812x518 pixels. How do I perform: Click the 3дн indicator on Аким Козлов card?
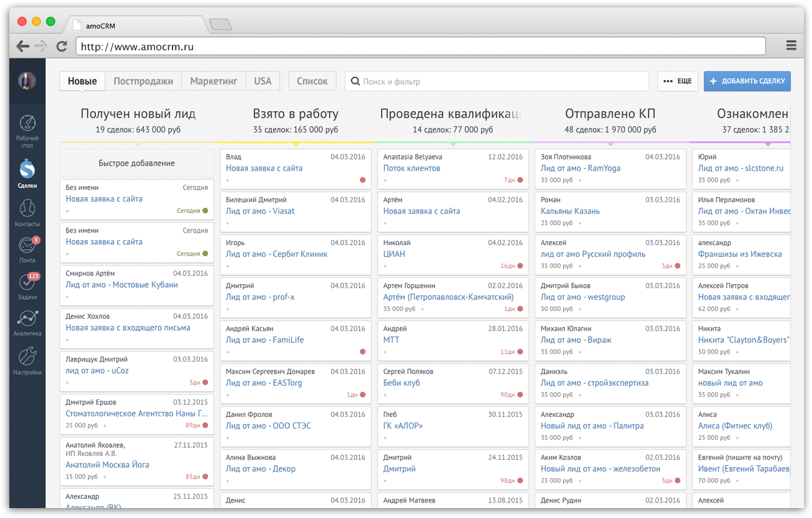670,481
